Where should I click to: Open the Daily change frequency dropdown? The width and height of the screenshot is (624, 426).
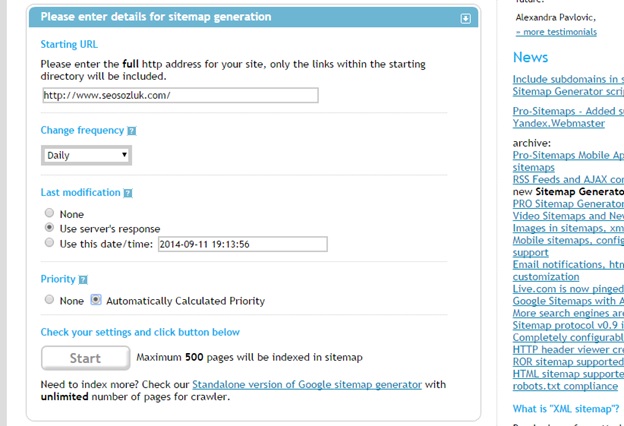pos(87,155)
